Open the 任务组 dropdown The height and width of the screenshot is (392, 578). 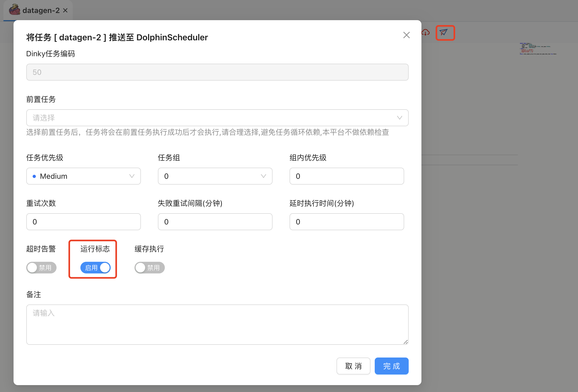point(215,176)
